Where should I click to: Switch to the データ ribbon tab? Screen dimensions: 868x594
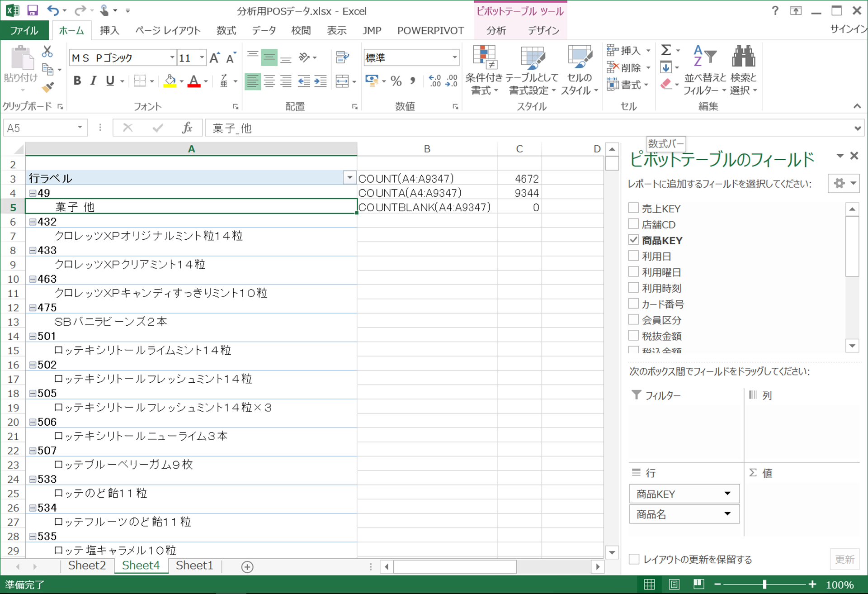coord(264,30)
